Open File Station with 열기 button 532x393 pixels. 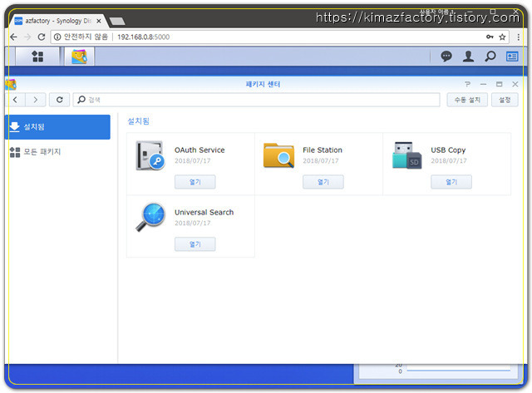(323, 182)
